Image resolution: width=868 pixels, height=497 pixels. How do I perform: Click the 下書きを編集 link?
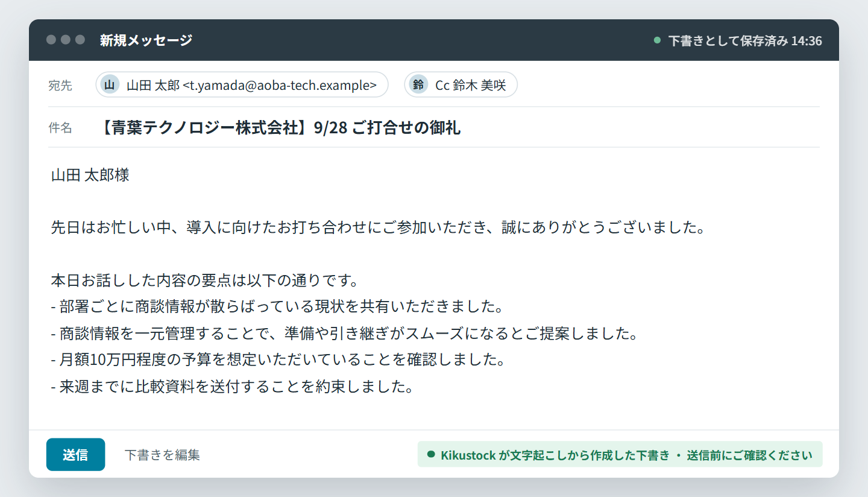click(162, 455)
